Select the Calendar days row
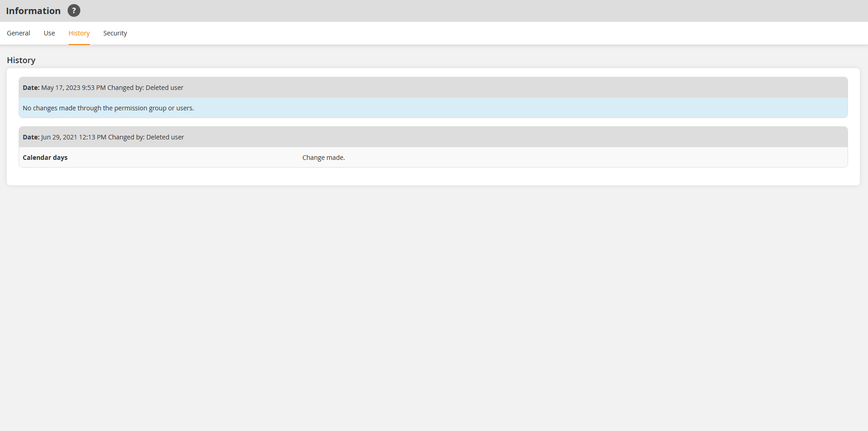 tap(45, 157)
